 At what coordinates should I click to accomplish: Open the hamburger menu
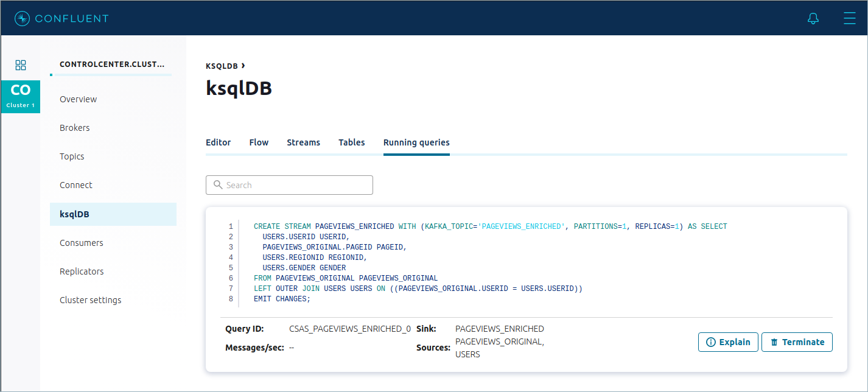point(850,18)
